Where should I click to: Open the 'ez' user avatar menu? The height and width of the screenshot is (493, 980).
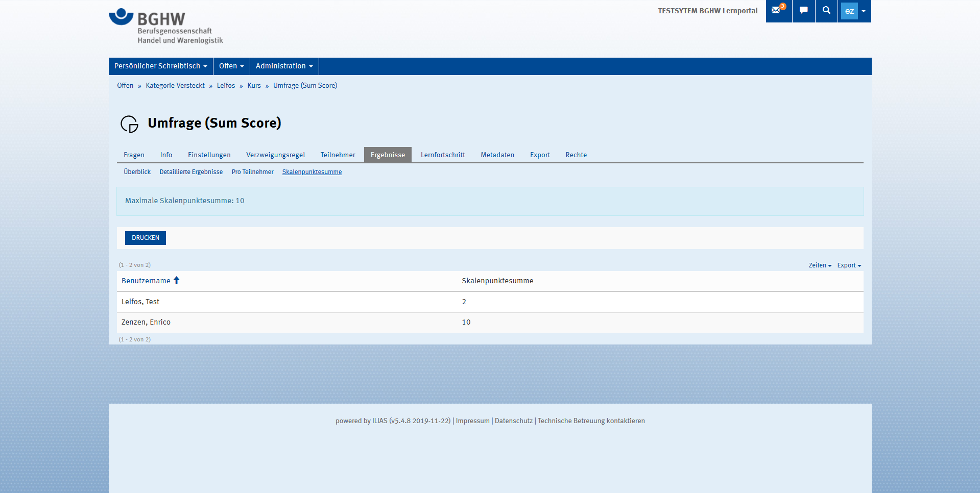tap(854, 11)
